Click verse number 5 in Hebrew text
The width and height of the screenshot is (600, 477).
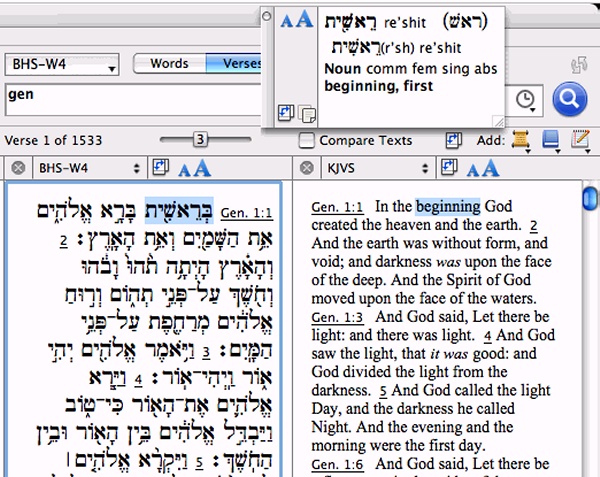(199, 462)
